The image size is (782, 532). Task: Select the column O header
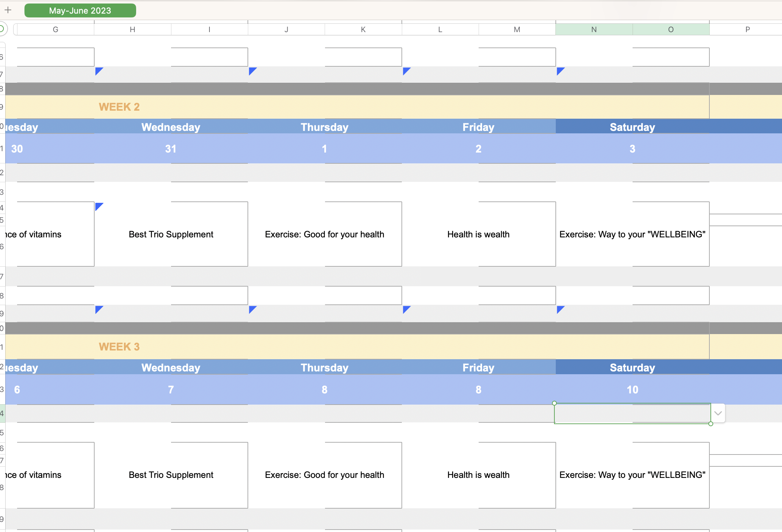(671, 30)
